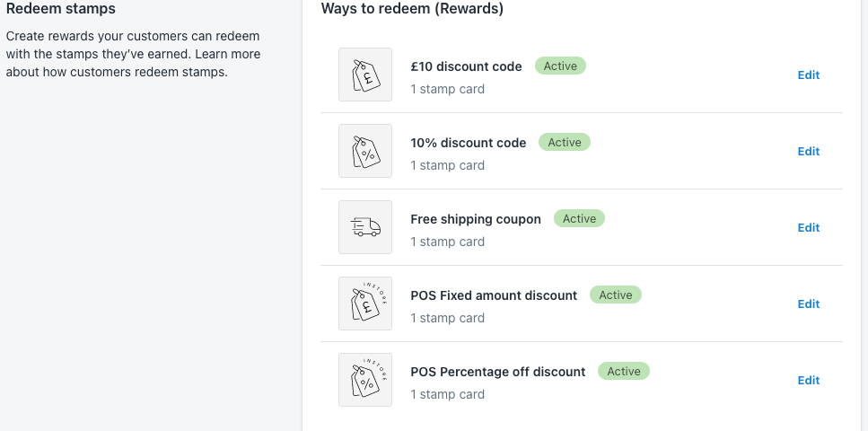
Task: Click Active badge beside POS Percentage off discount
Action: tap(624, 372)
